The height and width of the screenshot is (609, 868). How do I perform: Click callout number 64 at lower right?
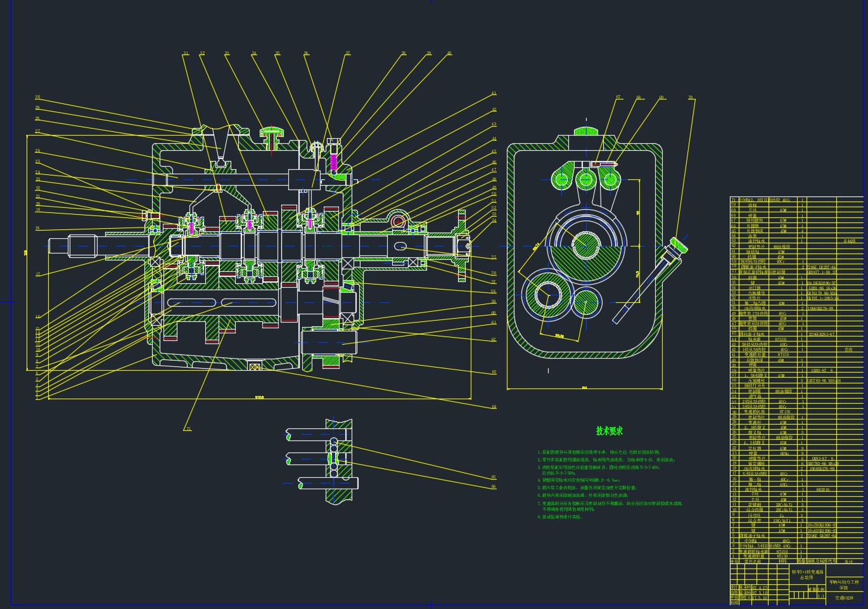[494, 407]
